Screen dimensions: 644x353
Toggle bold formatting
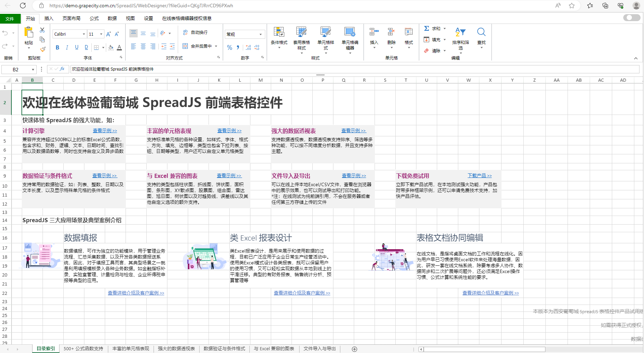pos(57,47)
